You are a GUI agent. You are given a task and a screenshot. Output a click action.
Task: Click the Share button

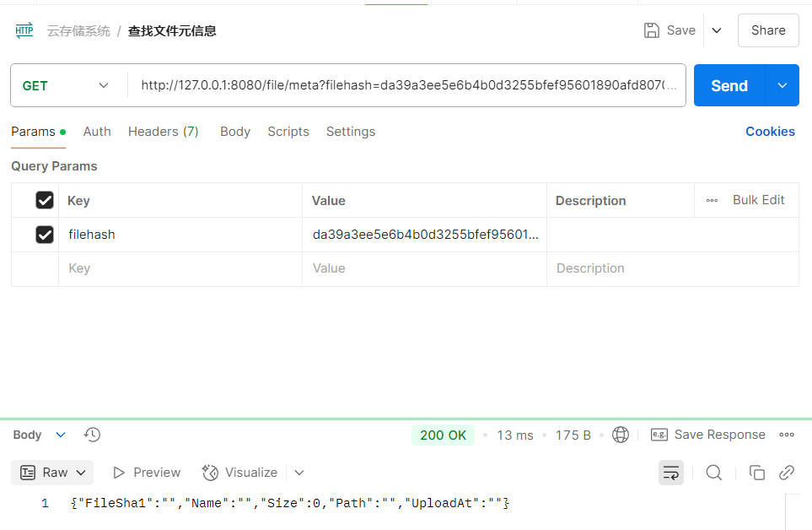point(768,30)
